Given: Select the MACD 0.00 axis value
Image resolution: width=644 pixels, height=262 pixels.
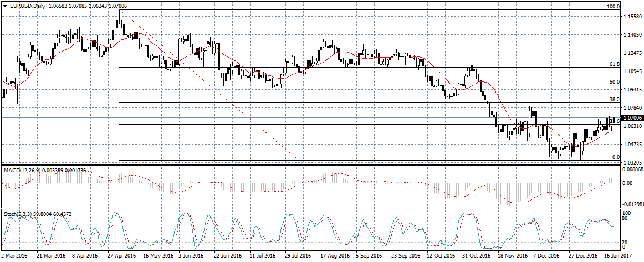Looking at the screenshot, I should click(x=627, y=183).
